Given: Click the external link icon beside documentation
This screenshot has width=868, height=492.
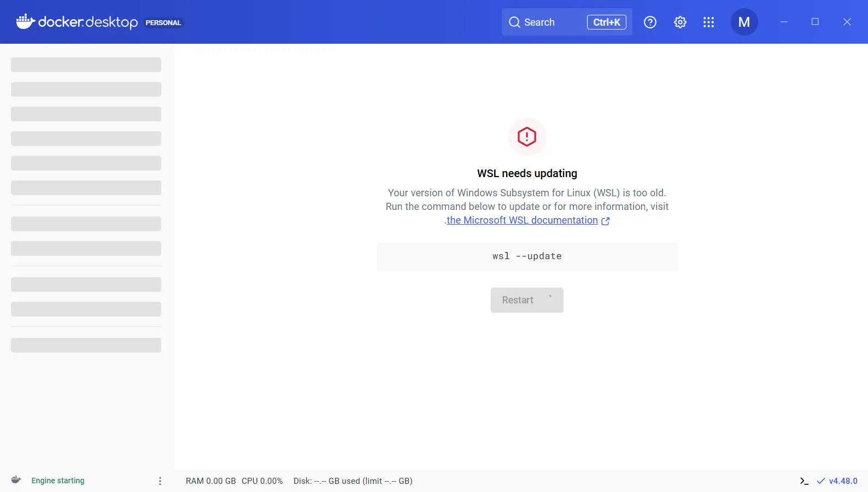Looking at the screenshot, I should tap(605, 221).
